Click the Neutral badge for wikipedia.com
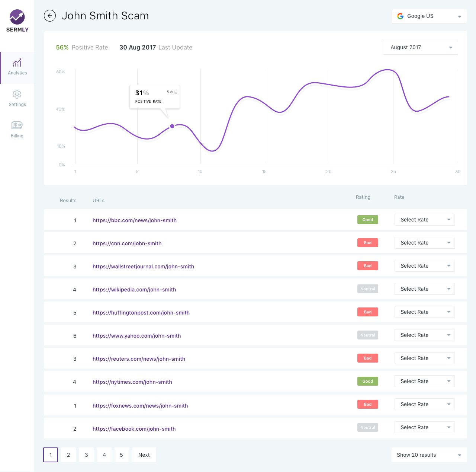Viewport: 476px width, 472px height. (368, 289)
